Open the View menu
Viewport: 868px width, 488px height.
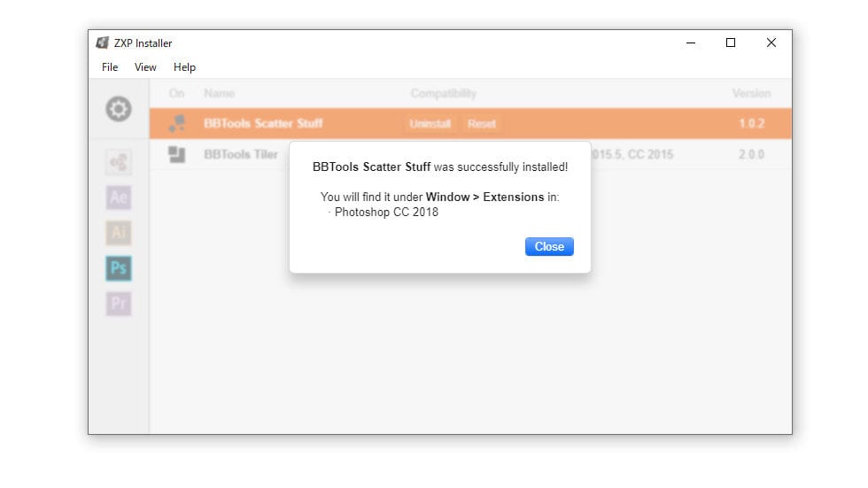[145, 67]
